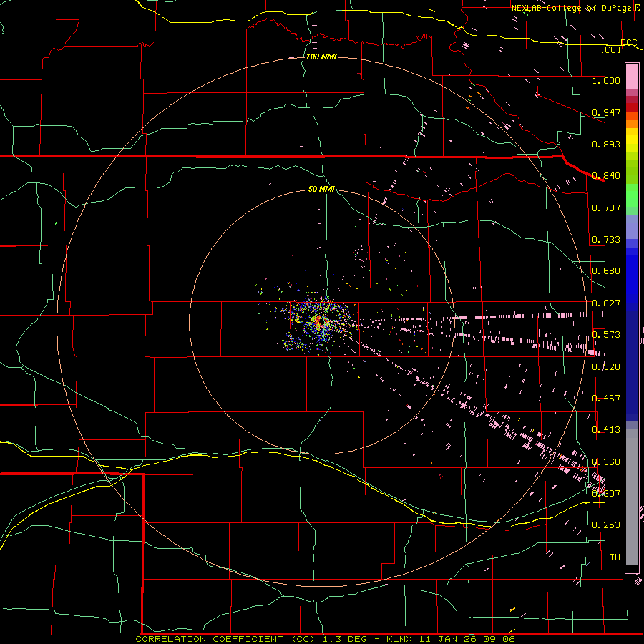Select the 0.253 scale value
The width and height of the screenshot is (644, 644).
point(606,525)
